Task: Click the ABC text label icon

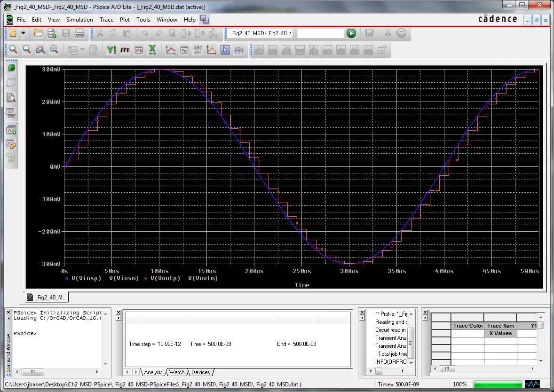Action: 198,49
